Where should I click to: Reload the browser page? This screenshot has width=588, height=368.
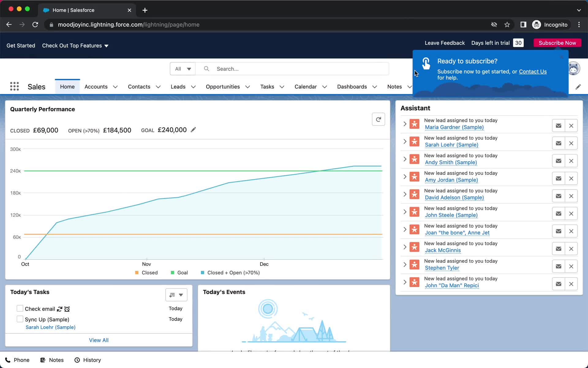click(x=35, y=25)
